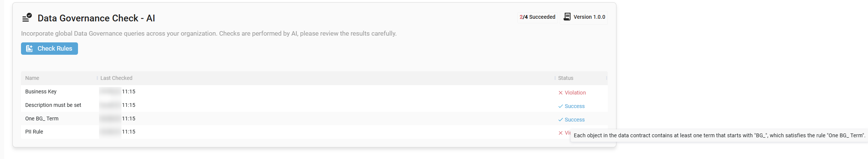Click Success status for Description must be set
Screen dimensions: 868x159
pos(575,106)
